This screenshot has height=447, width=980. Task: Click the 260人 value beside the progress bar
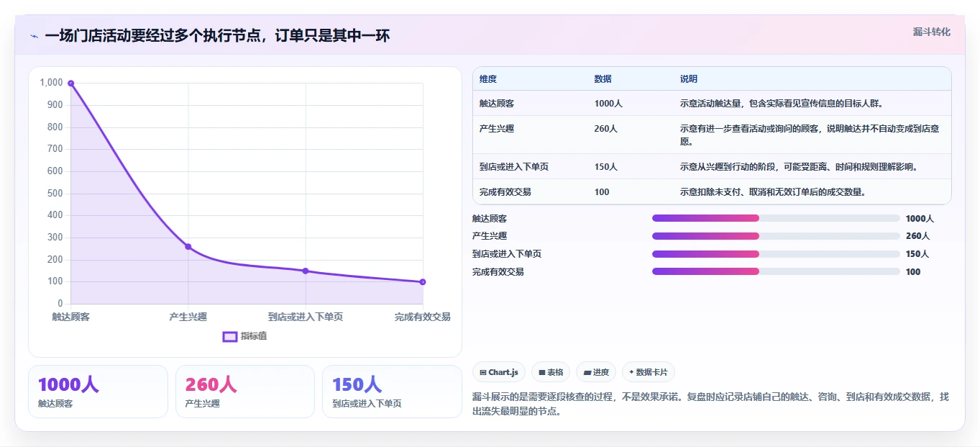917,236
